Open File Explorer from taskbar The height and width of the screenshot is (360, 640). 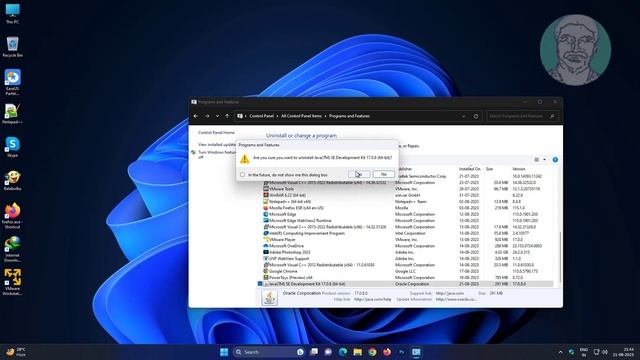358,352
